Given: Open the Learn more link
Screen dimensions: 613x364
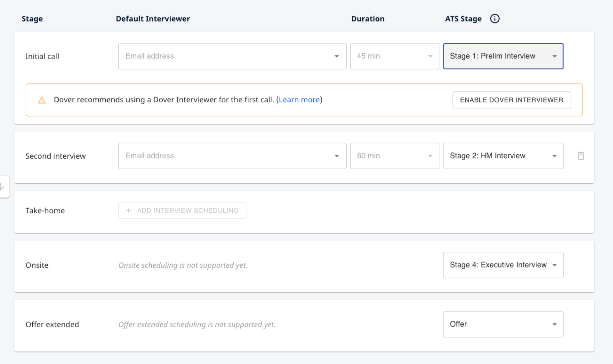Looking at the screenshot, I should click(299, 100).
